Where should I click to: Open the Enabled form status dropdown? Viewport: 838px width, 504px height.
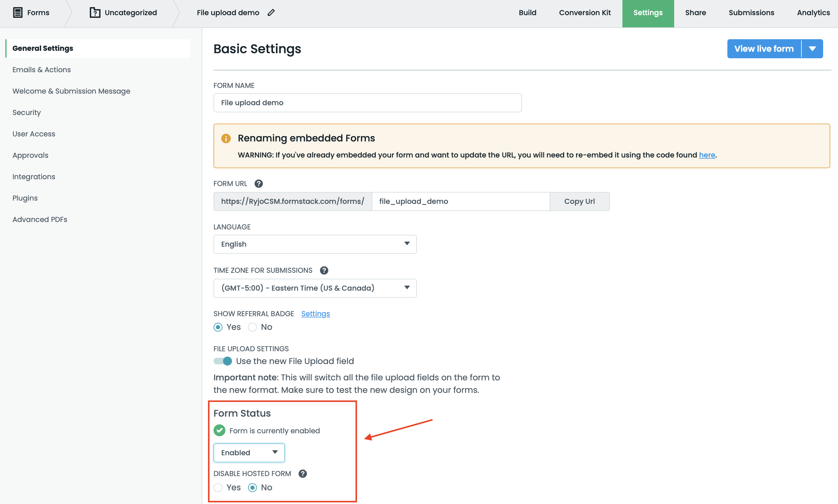coord(249,452)
